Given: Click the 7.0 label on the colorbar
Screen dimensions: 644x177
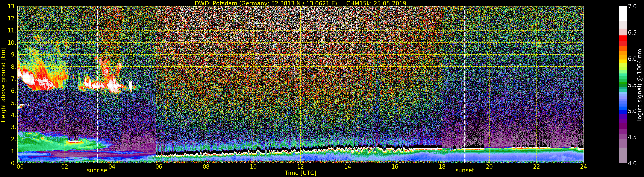Looking at the screenshot, I should (x=632, y=6).
